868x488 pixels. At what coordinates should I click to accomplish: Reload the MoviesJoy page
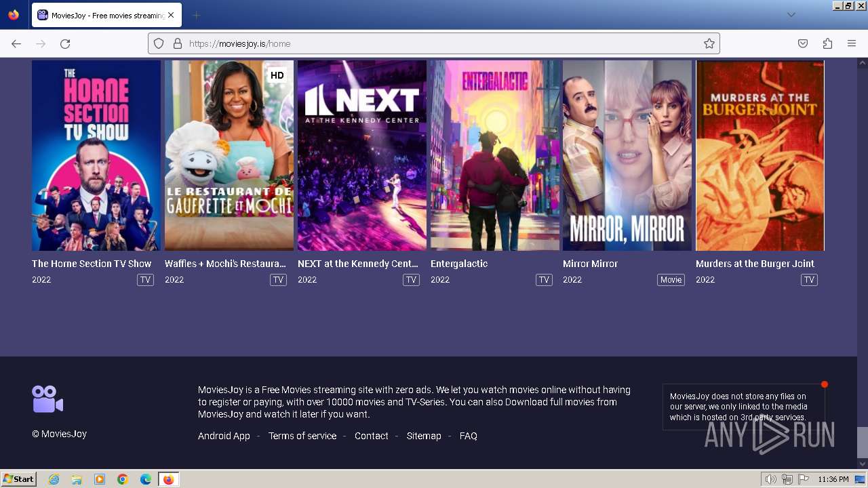point(65,43)
